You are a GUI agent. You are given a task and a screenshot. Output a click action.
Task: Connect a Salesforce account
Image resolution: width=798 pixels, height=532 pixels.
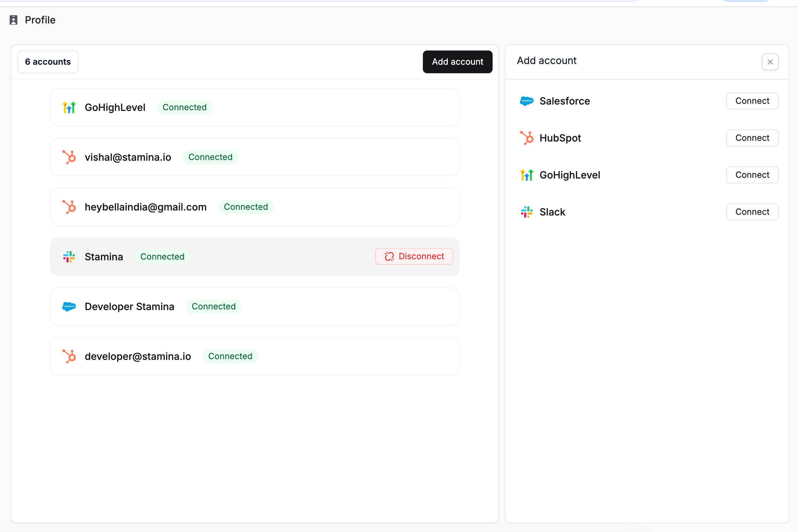click(x=752, y=101)
